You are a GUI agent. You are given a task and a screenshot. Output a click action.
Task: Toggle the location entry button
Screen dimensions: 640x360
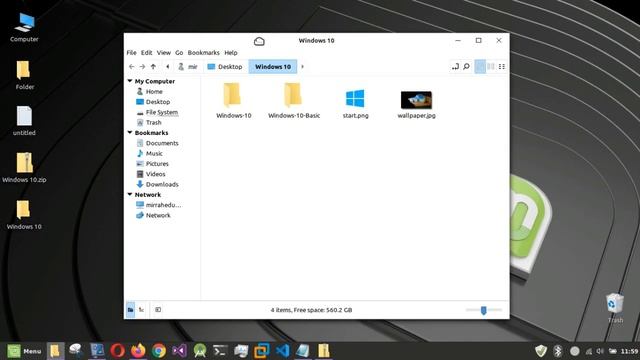pos(455,67)
